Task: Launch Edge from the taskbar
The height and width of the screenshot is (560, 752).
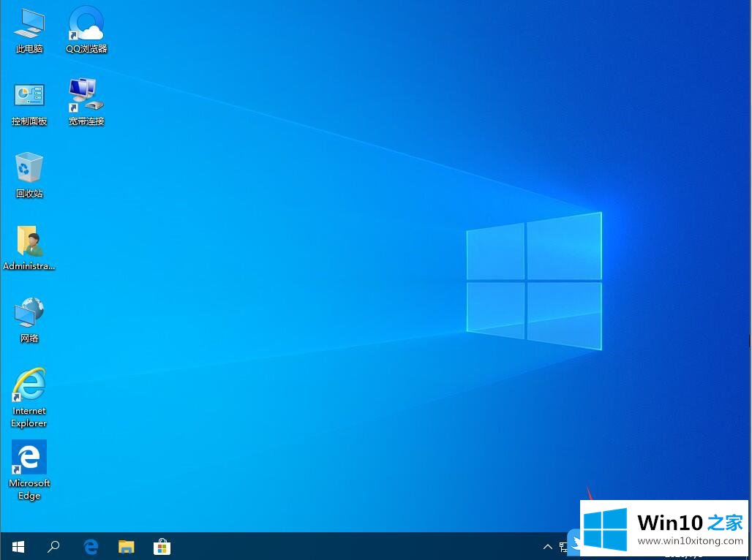Action: 91,546
